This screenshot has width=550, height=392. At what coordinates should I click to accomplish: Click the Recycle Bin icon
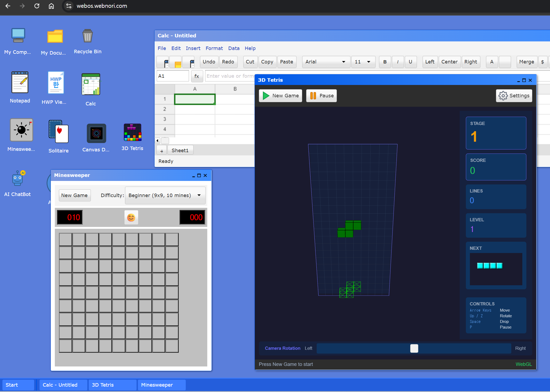point(87,36)
